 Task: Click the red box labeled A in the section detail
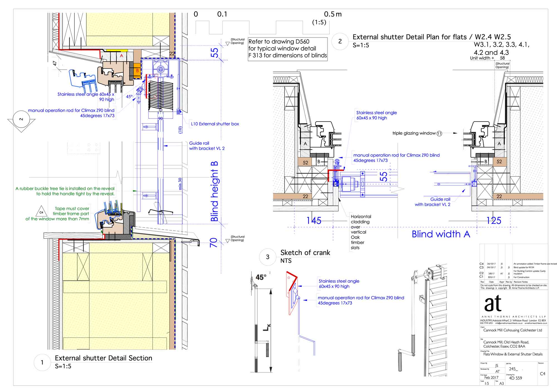pyautogui.click(x=121, y=56)
